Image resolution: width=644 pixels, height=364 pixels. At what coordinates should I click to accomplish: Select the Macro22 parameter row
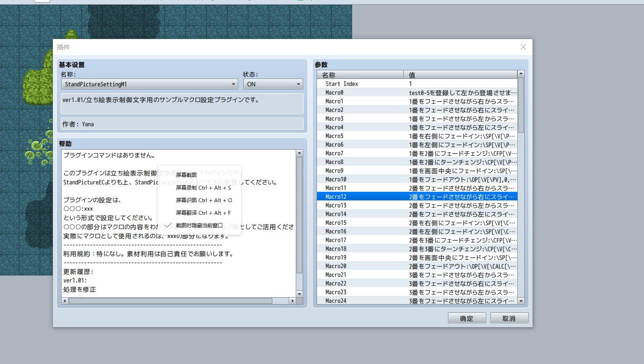(x=417, y=283)
